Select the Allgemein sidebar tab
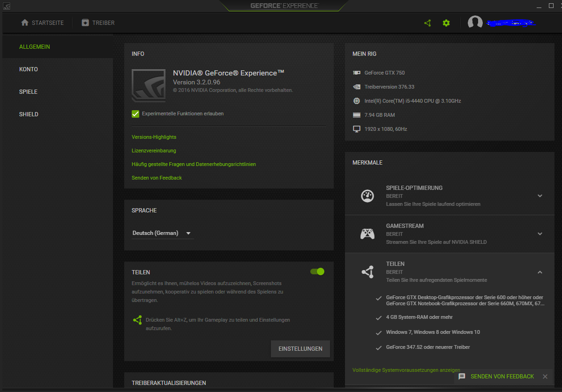 pos(58,47)
